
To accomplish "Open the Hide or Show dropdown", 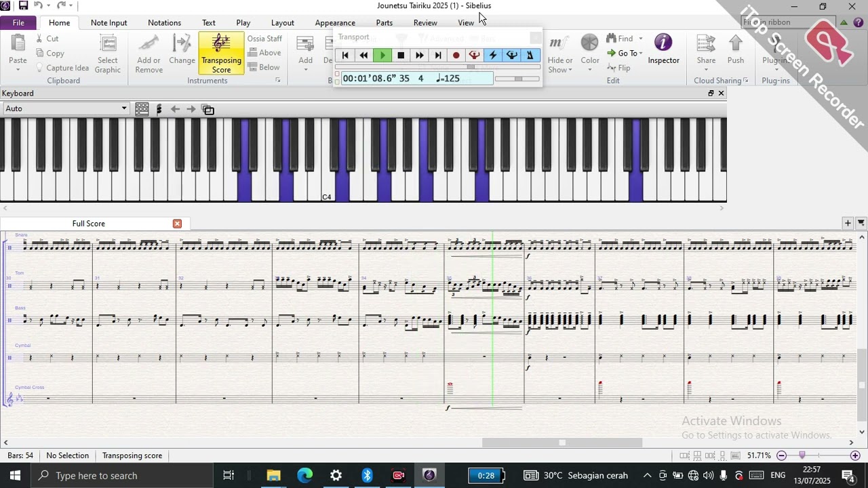I will pos(560,54).
